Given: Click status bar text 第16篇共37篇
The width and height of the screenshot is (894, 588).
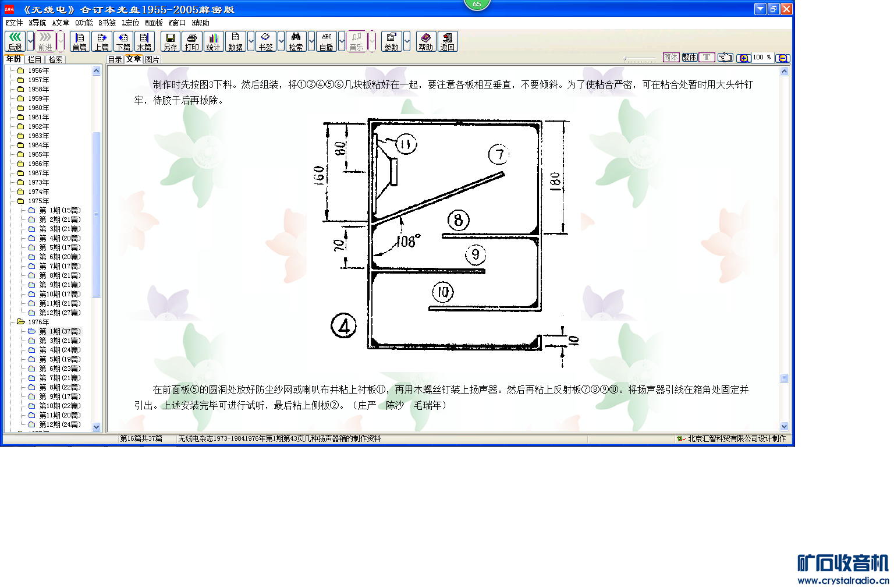Looking at the screenshot, I should [141, 438].
